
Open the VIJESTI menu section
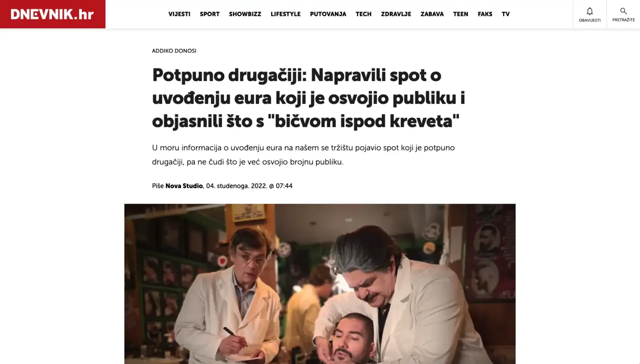coord(179,14)
